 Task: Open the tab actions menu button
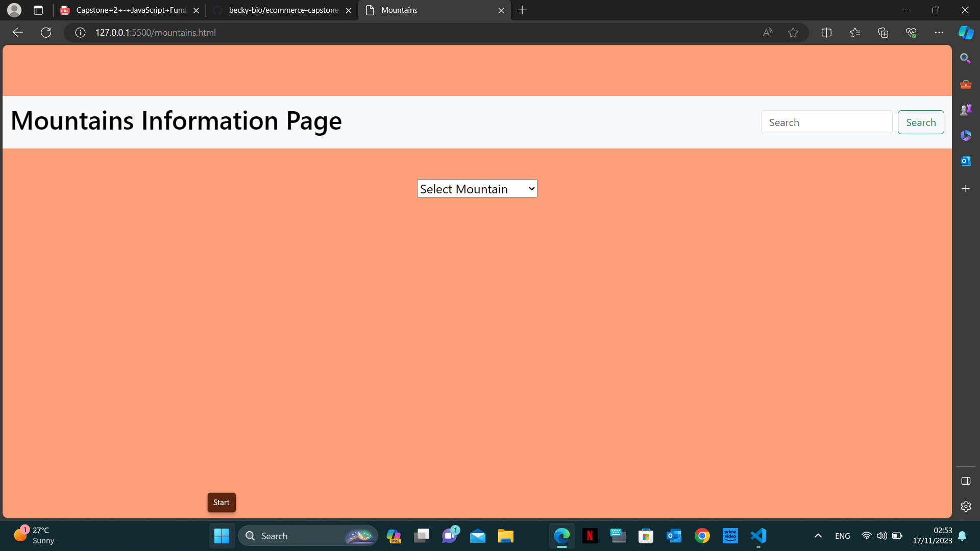coord(38,10)
